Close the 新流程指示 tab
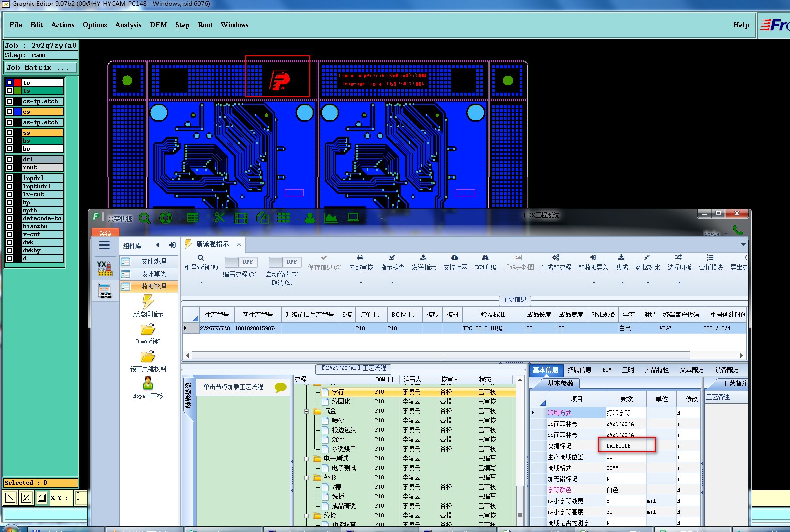Viewport: 790px width, 532px height. pyautogui.click(x=239, y=244)
